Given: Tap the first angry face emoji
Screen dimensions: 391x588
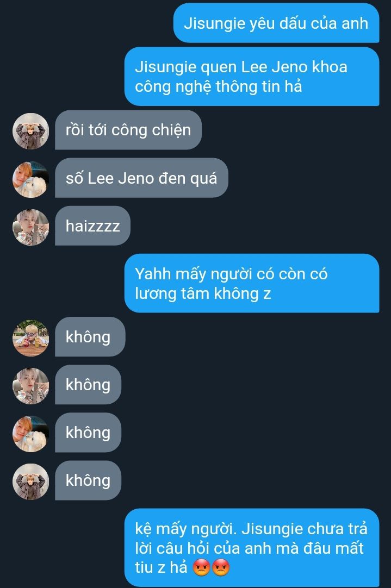Looking at the screenshot, I should pyautogui.click(x=202, y=567).
